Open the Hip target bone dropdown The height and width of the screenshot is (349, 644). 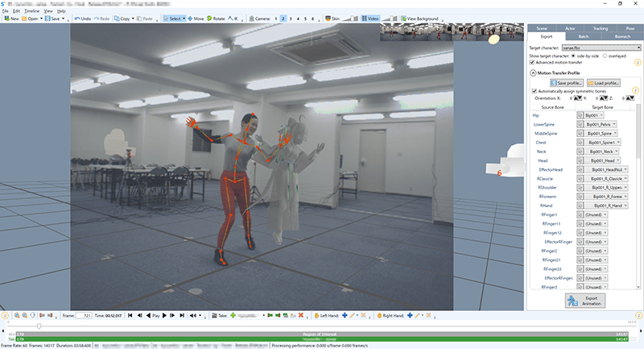click(593, 115)
